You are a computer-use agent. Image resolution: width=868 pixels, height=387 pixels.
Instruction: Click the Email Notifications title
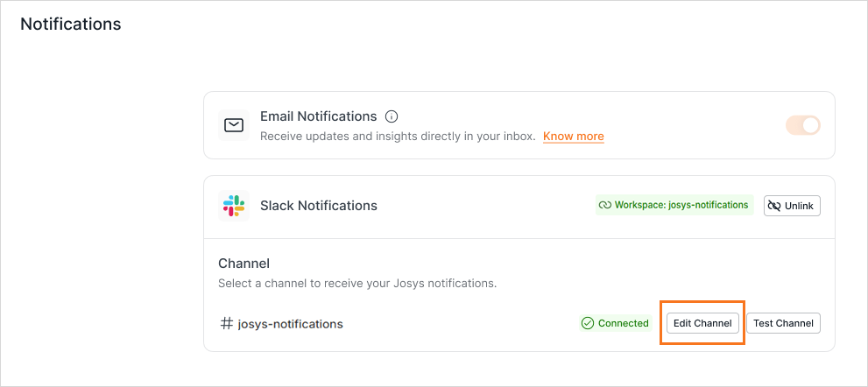(318, 116)
